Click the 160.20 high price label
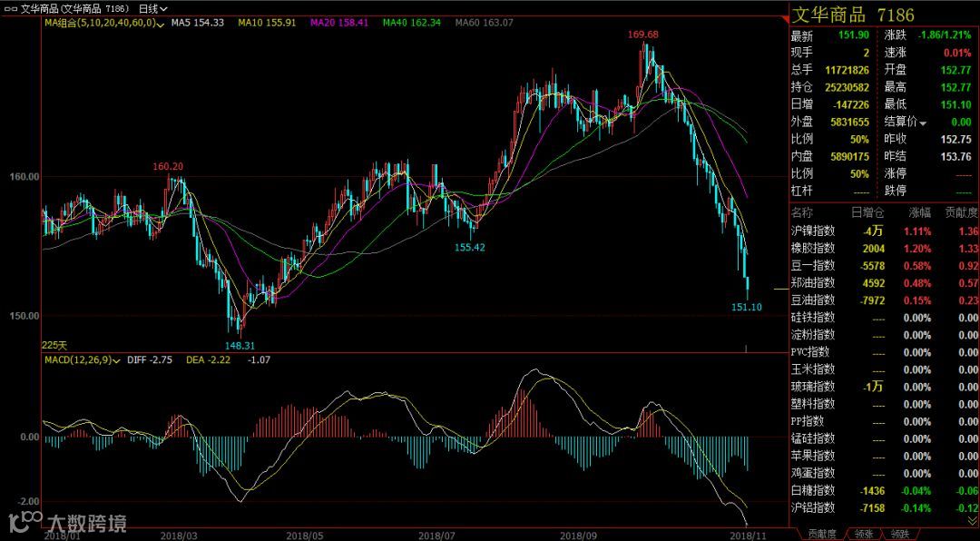Screen dimensions: 980x541 (x=168, y=166)
